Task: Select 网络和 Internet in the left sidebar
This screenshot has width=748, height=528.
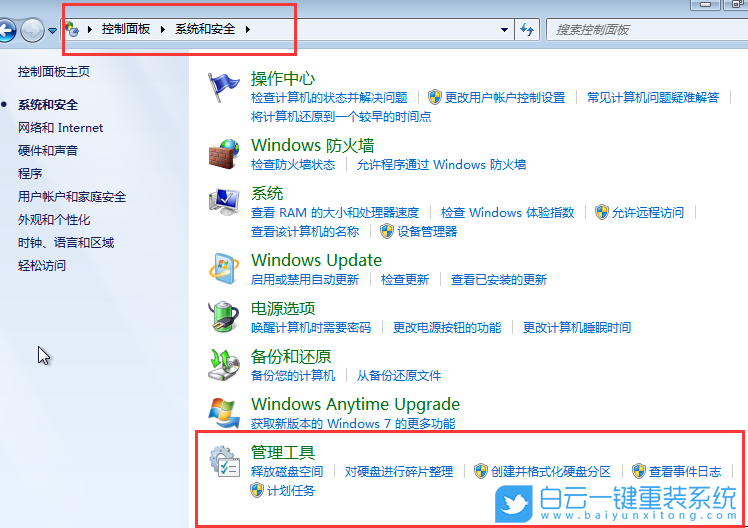Action: point(60,128)
